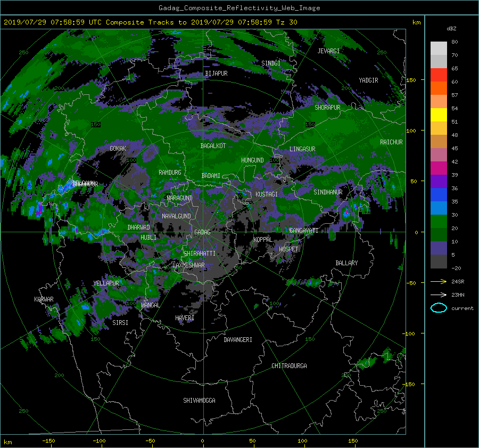The image size is (479, 448).
Task: Click the RAICHUR city label
Action: click(x=391, y=142)
